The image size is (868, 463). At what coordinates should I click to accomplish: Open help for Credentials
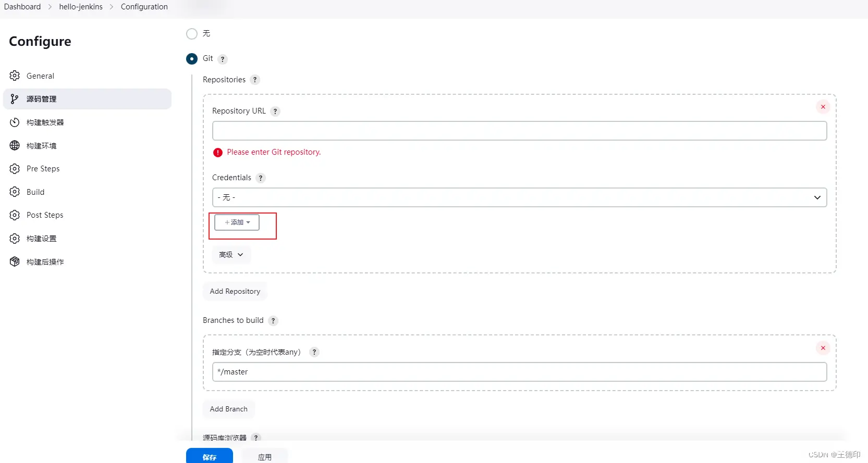[x=261, y=178]
